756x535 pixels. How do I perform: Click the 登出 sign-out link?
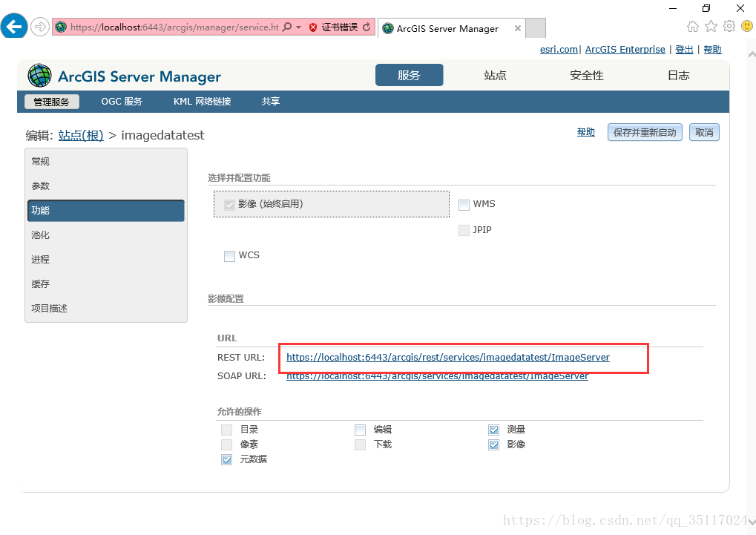pos(684,49)
